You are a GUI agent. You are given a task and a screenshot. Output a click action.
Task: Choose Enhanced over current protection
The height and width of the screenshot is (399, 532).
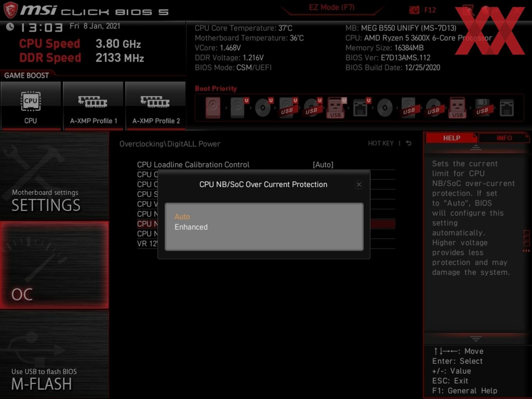pos(191,227)
